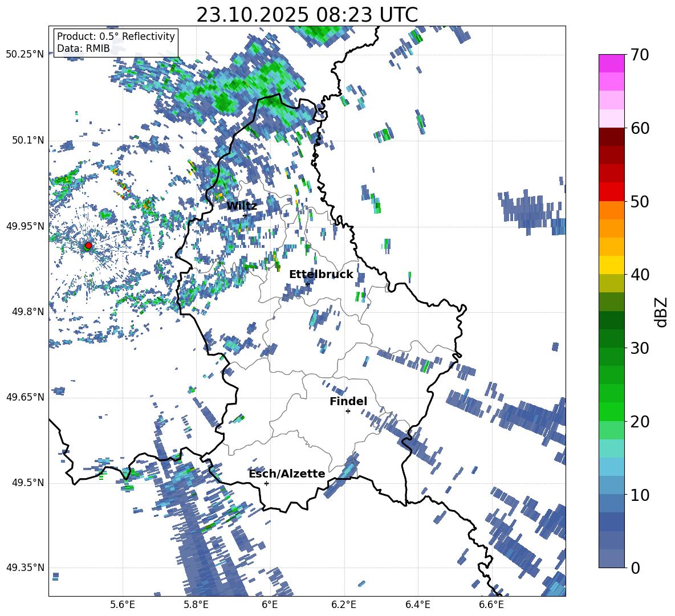
Task: Click the magenta colorbar segment below 70
Action: click(x=611, y=64)
